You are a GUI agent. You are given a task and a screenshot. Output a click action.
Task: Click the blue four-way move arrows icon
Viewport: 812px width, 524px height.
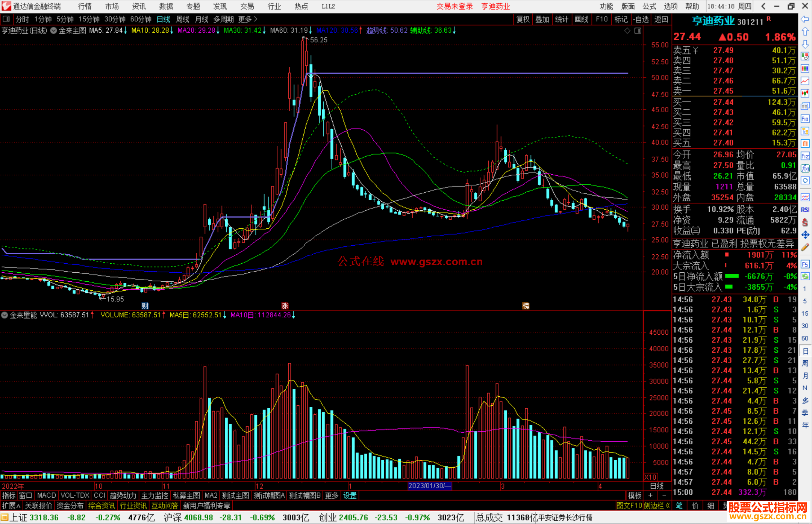click(x=805, y=235)
